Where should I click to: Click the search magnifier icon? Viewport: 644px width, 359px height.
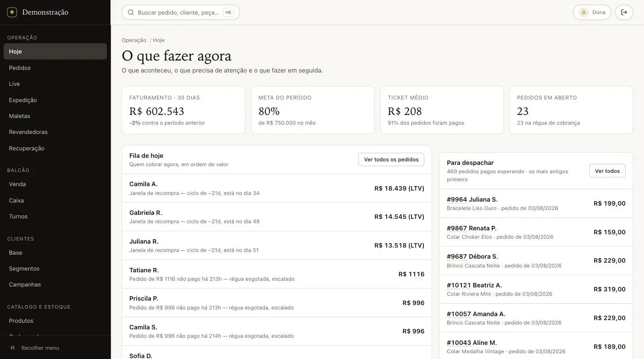(131, 12)
